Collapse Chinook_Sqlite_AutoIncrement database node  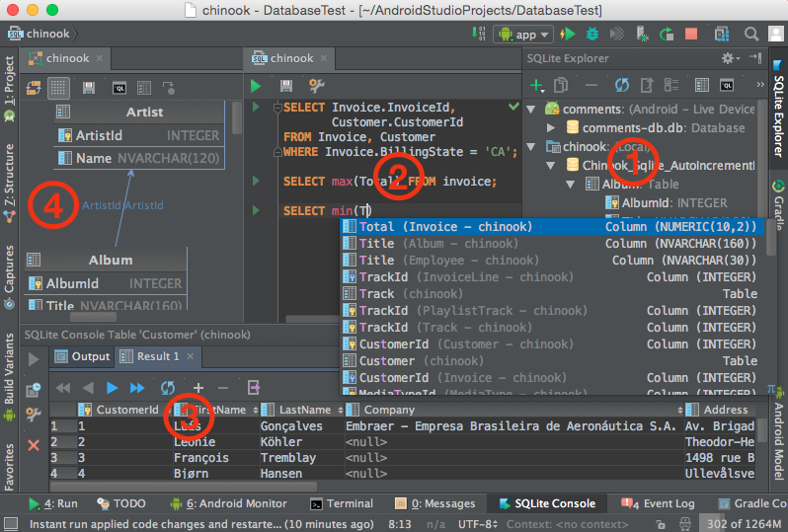click(x=551, y=165)
